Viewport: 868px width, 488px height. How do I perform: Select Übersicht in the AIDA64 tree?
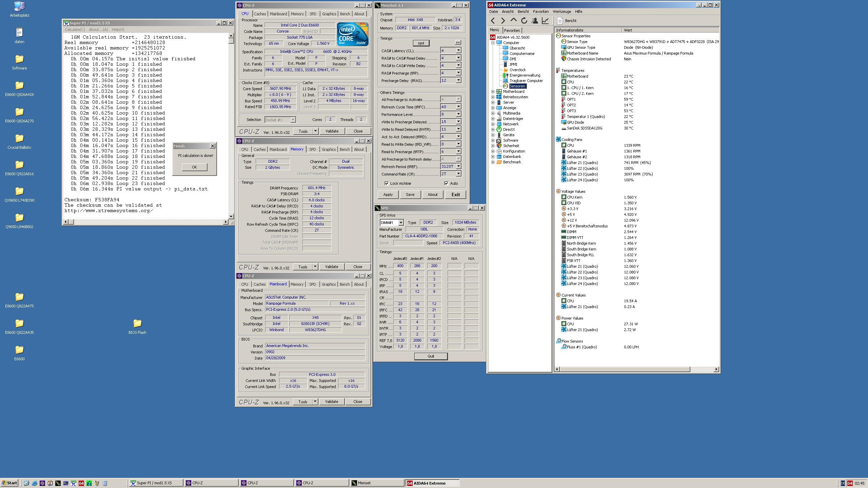[517, 48]
